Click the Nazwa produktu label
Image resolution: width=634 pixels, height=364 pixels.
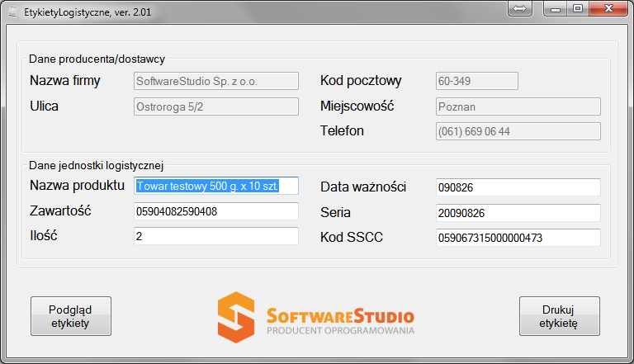(78, 185)
